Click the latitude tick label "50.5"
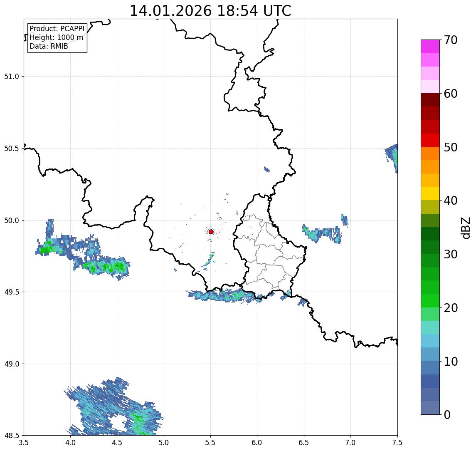 (x=12, y=149)
